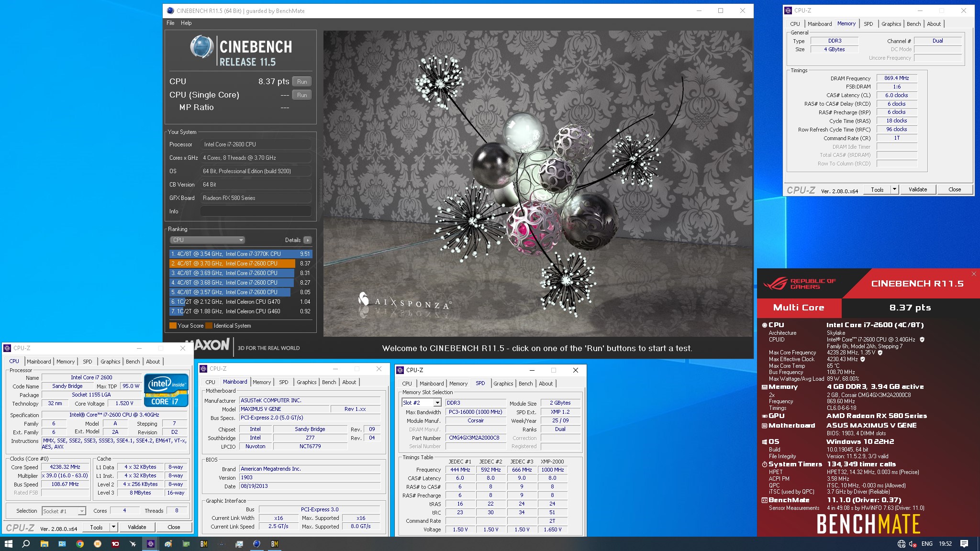Launch Google Chrome from the taskbar
980x551 pixels.
pyautogui.click(x=80, y=544)
